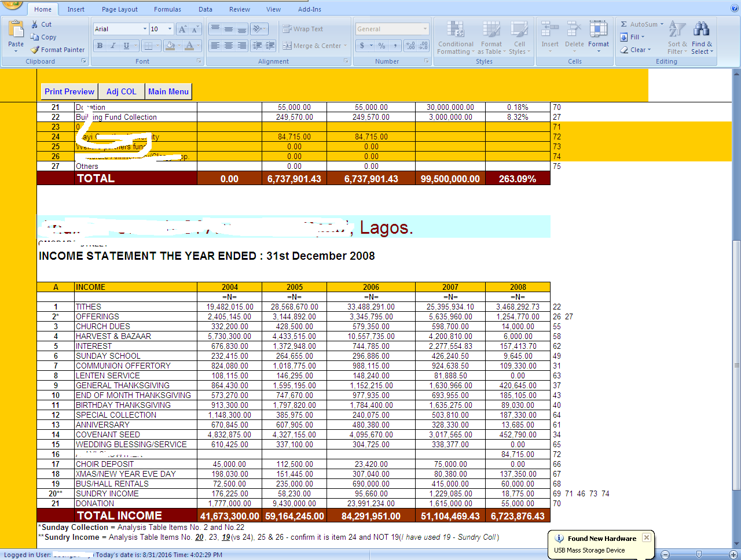Switch to the Home ribbon tab

pyautogui.click(x=42, y=9)
